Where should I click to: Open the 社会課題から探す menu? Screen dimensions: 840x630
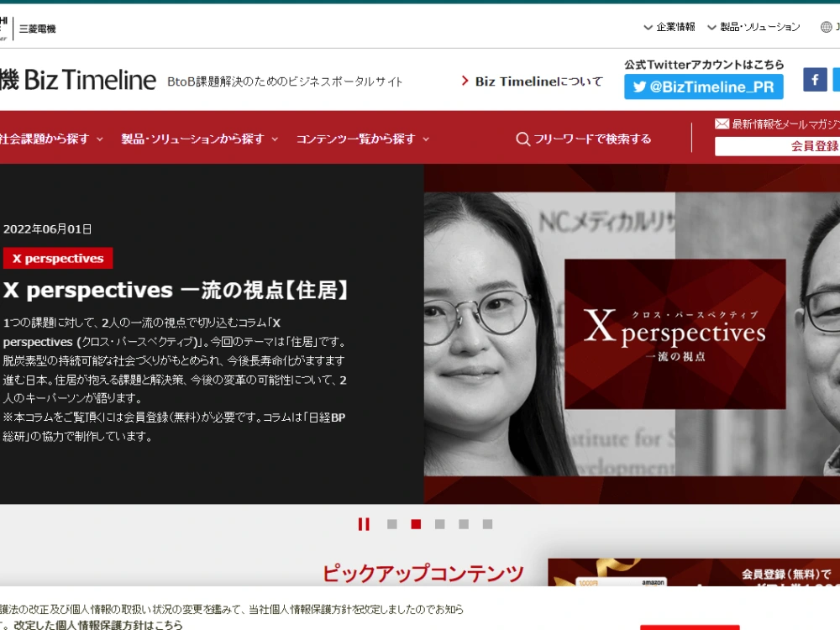(x=51, y=139)
